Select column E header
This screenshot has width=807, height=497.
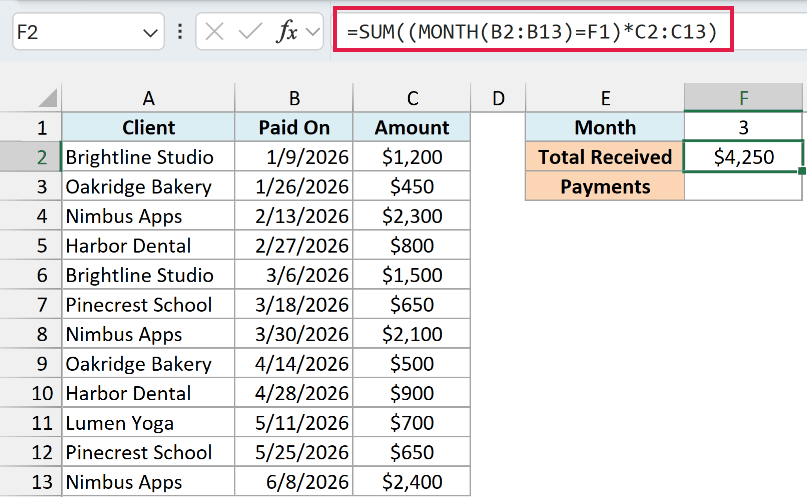pyautogui.click(x=605, y=98)
